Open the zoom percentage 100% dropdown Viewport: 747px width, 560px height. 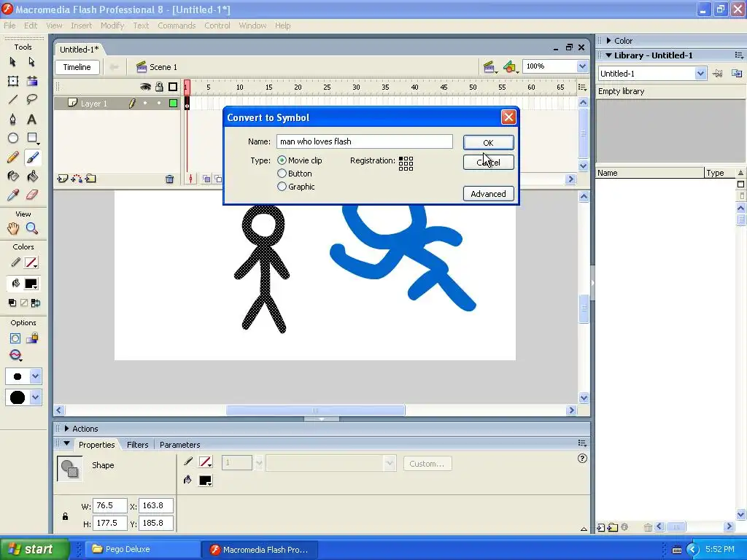point(582,66)
